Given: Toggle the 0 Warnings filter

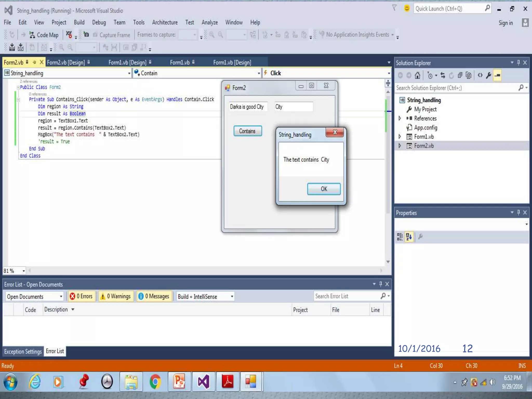Looking at the screenshot, I should [x=116, y=296].
